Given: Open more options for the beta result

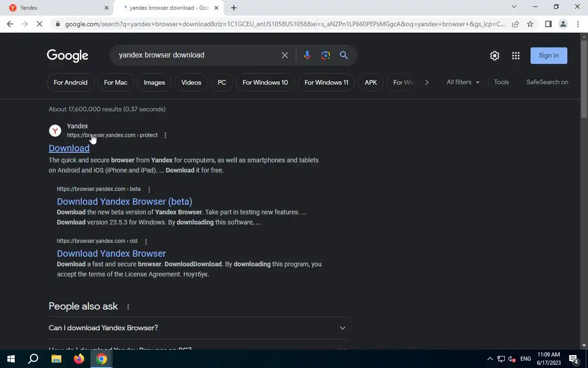Looking at the screenshot, I should (x=149, y=190).
